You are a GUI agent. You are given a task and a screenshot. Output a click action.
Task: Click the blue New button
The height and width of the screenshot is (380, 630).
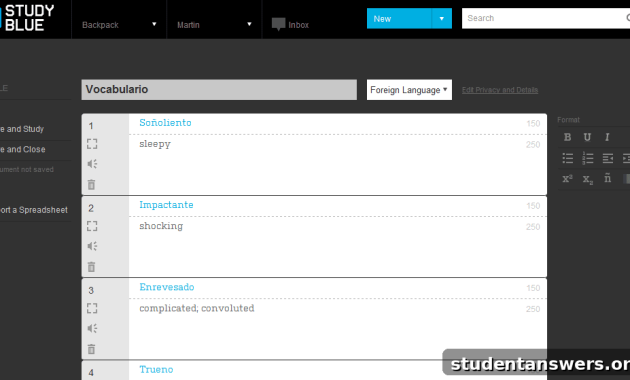[399, 18]
